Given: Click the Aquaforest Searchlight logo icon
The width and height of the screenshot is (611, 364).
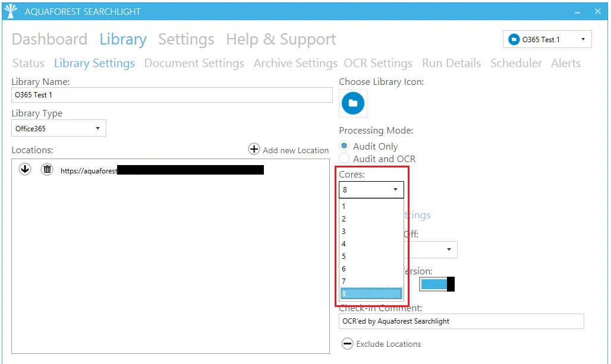Looking at the screenshot, I should (x=11, y=11).
